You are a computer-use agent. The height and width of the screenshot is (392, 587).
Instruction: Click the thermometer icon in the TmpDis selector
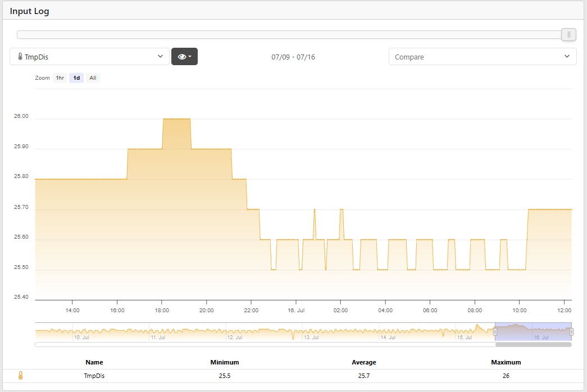(20, 57)
